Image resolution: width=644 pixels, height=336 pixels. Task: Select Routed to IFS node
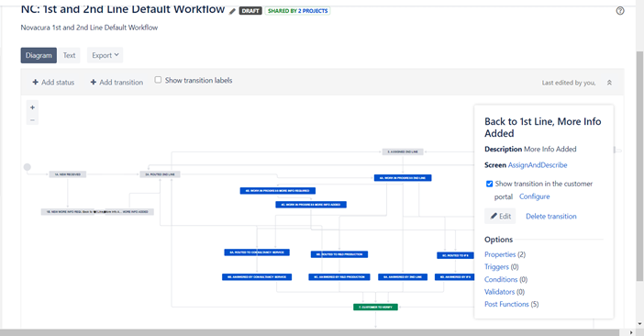tap(455, 255)
